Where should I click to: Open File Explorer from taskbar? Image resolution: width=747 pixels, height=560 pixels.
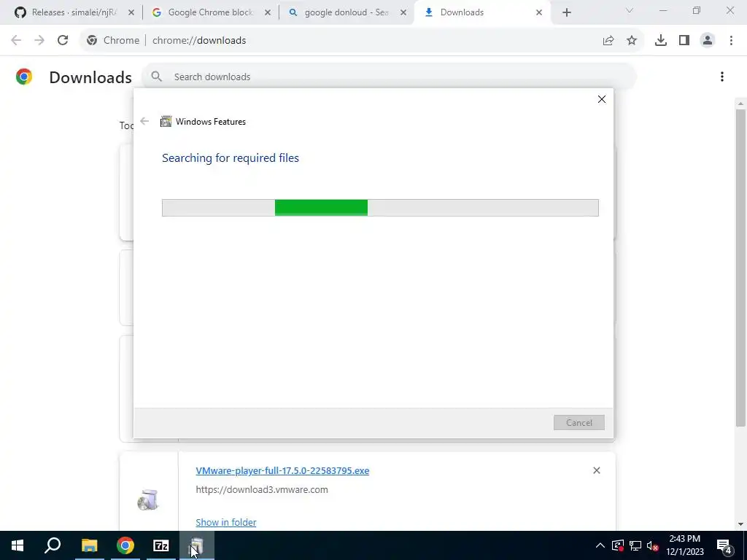click(89, 545)
